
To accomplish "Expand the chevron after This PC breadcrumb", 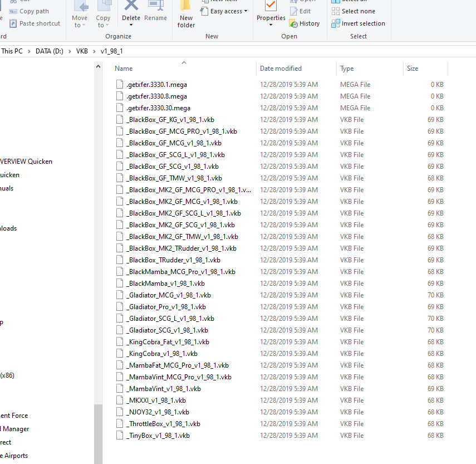I will point(29,51).
